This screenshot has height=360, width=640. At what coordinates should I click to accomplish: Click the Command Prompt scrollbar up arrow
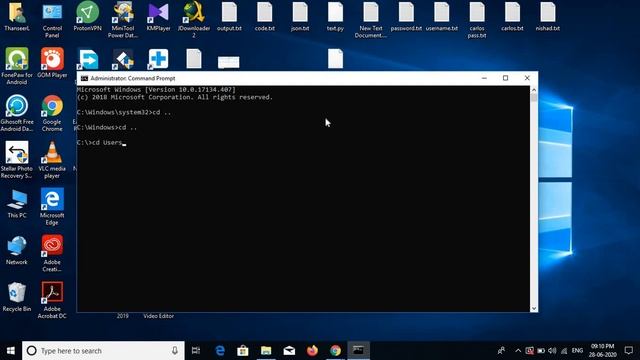tap(534, 90)
